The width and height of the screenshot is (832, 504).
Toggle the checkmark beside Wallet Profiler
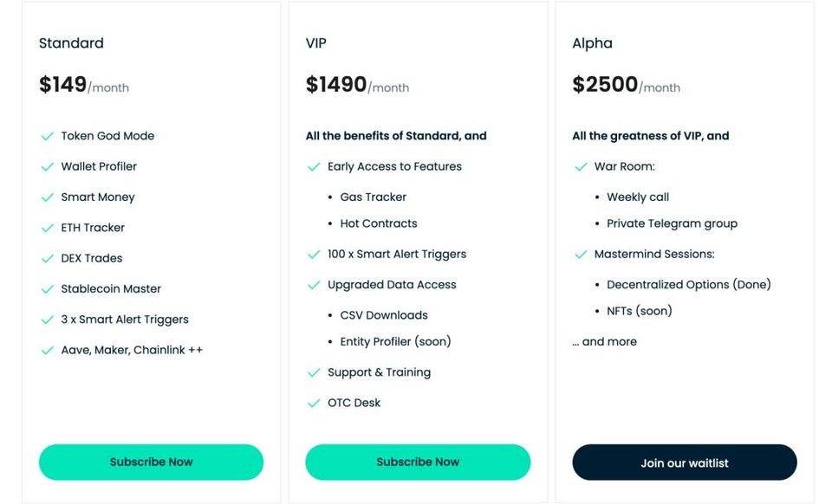click(46, 165)
